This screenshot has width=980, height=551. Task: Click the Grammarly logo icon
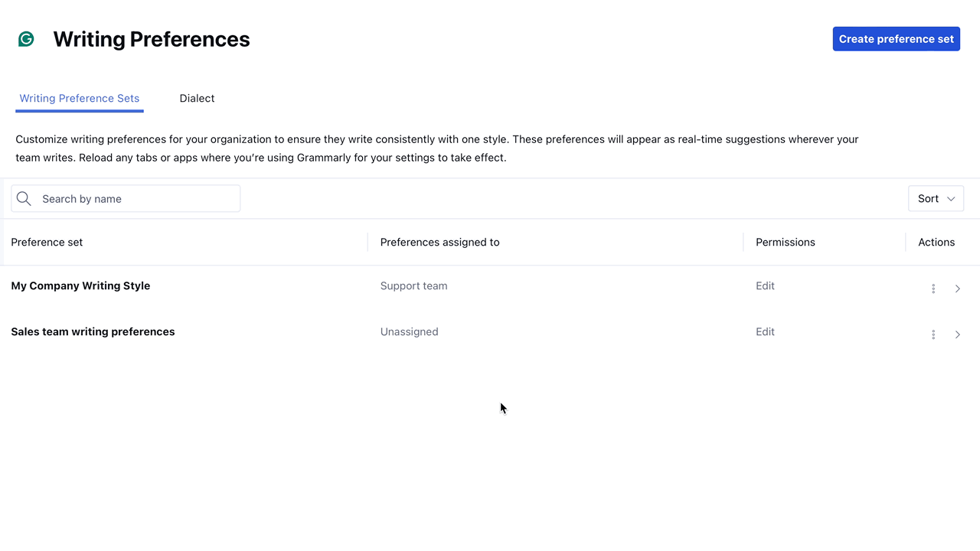[x=26, y=39]
